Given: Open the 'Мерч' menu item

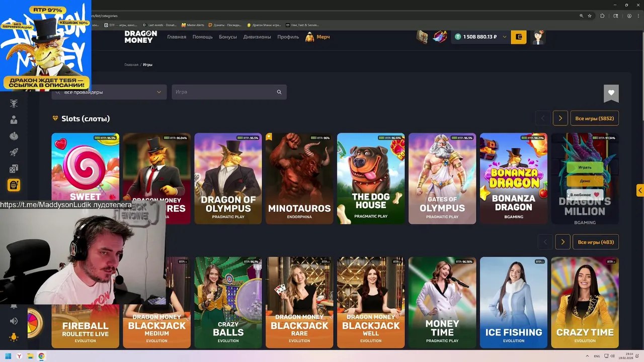Looking at the screenshot, I should click(317, 37).
